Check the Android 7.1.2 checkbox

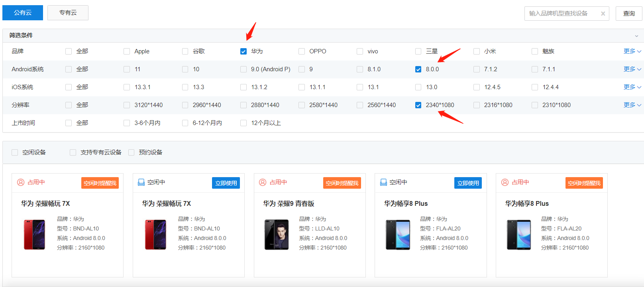click(477, 69)
